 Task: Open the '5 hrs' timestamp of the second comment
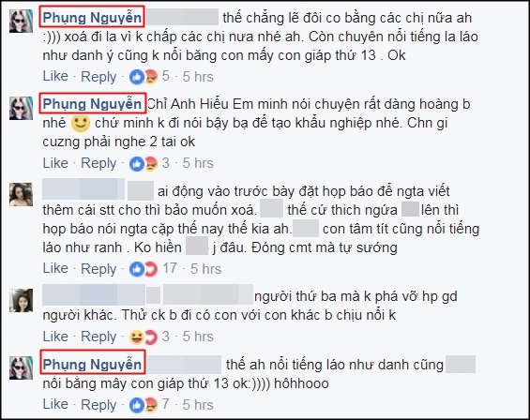pyautogui.click(x=198, y=163)
